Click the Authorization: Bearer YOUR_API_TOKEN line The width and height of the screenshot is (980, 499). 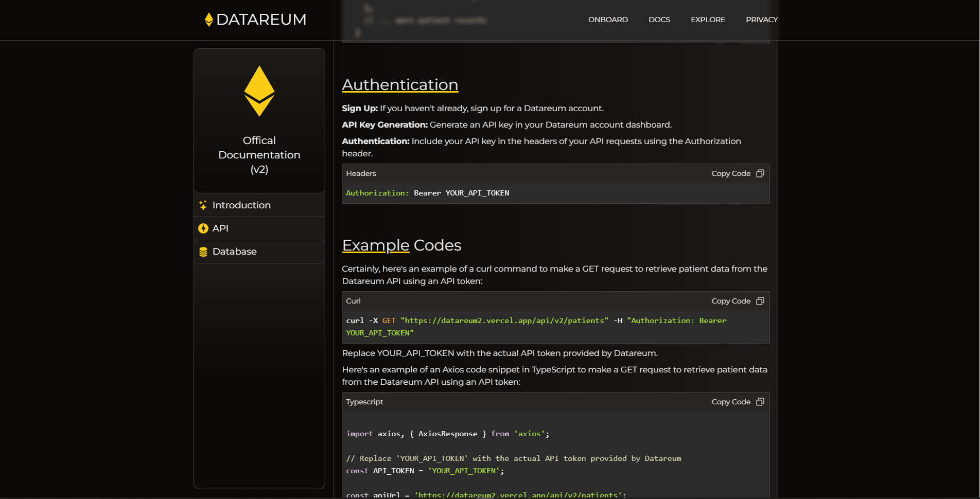(428, 193)
